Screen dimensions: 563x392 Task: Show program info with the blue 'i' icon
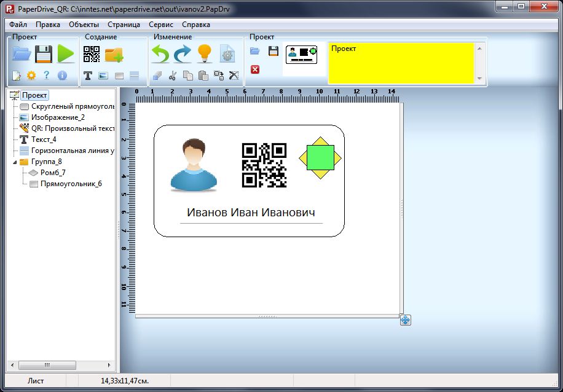point(62,75)
